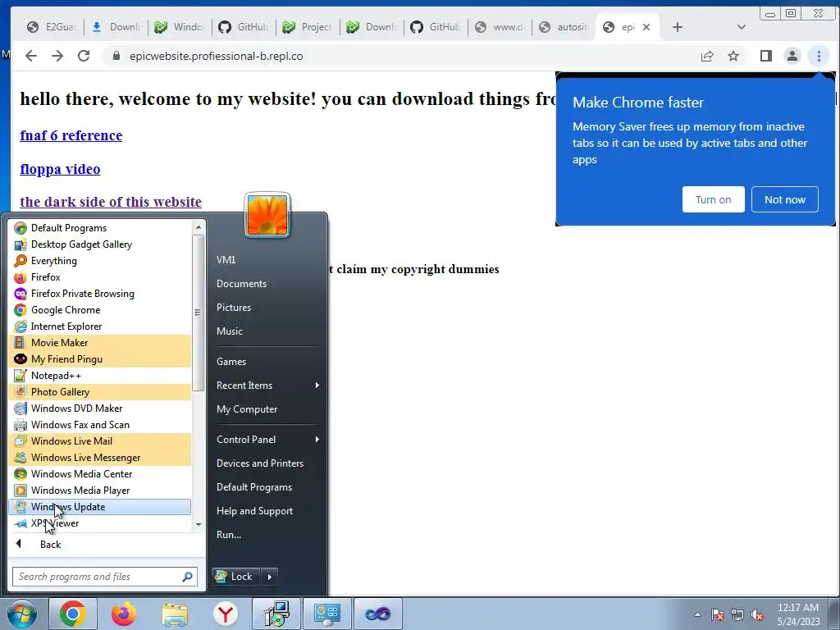
Task: Expand the Recent Items submenu
Action: [268, 386]
